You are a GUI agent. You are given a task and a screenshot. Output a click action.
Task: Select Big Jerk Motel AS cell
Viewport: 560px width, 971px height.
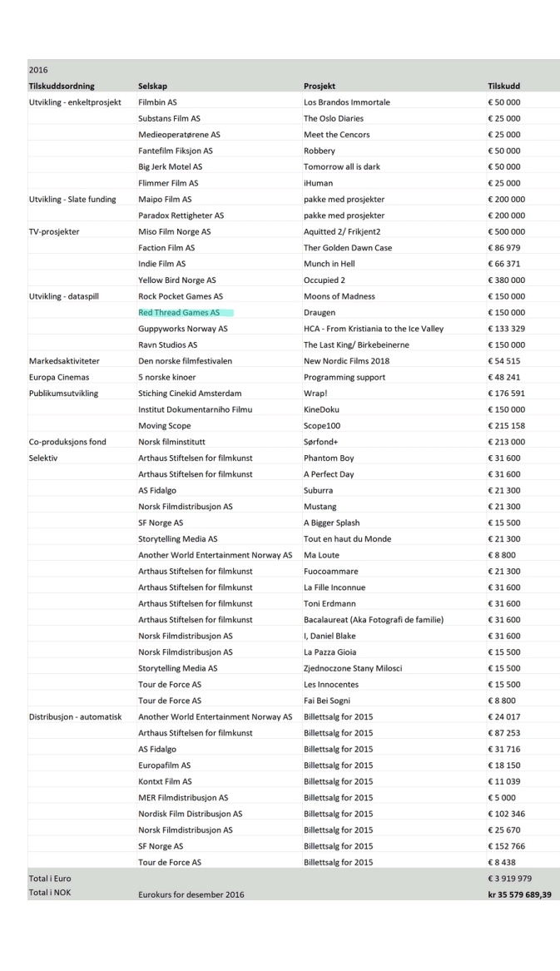171,166
